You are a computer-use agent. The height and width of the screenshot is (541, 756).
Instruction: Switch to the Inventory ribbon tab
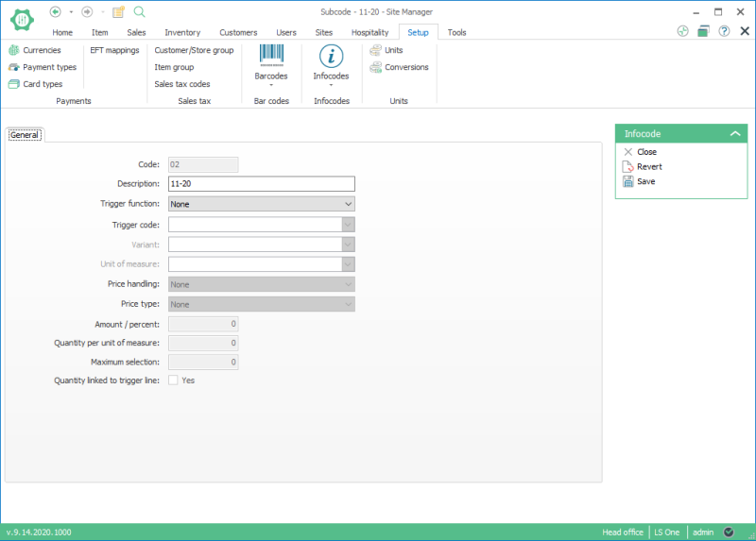[182, 32]
